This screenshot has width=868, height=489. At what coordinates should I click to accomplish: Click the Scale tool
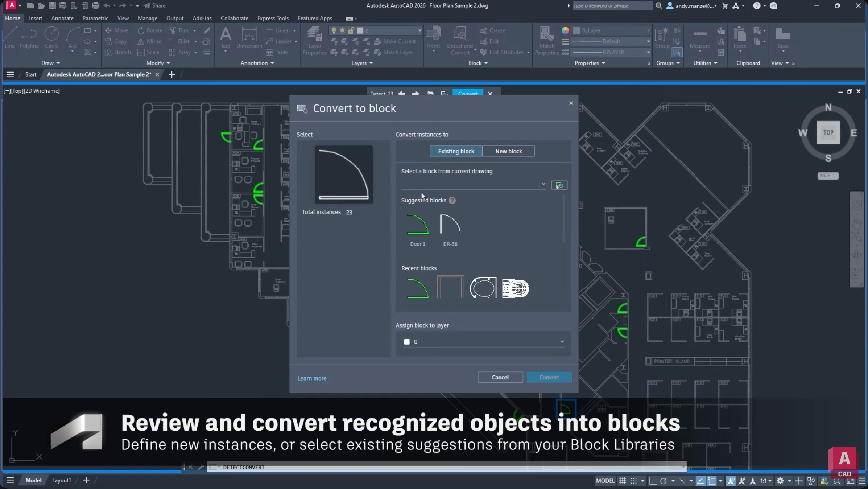point(148,52)
